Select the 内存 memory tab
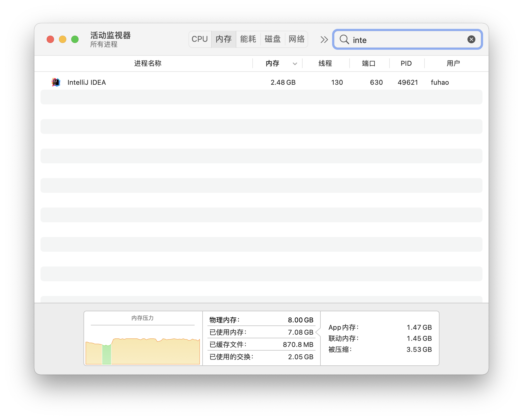 [224, 39]
